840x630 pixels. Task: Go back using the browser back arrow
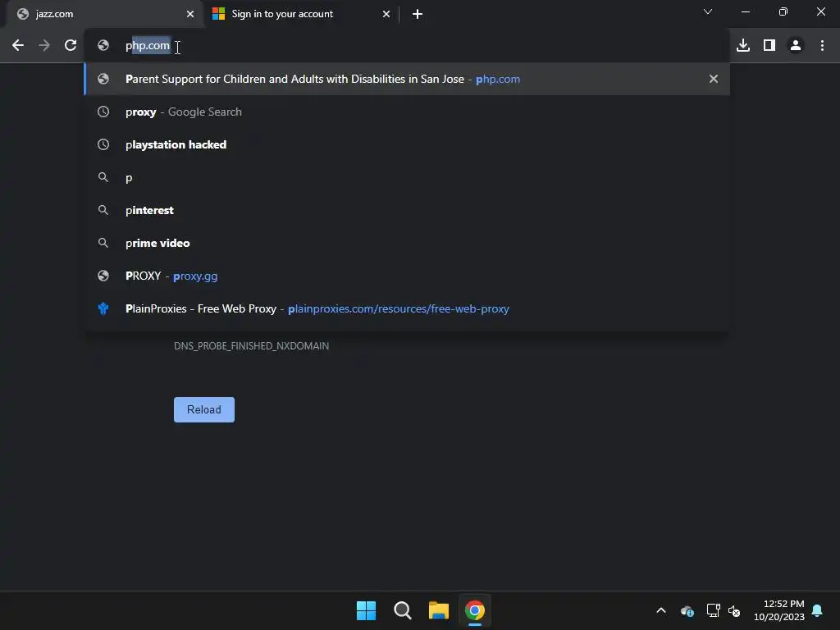[18, 46]
